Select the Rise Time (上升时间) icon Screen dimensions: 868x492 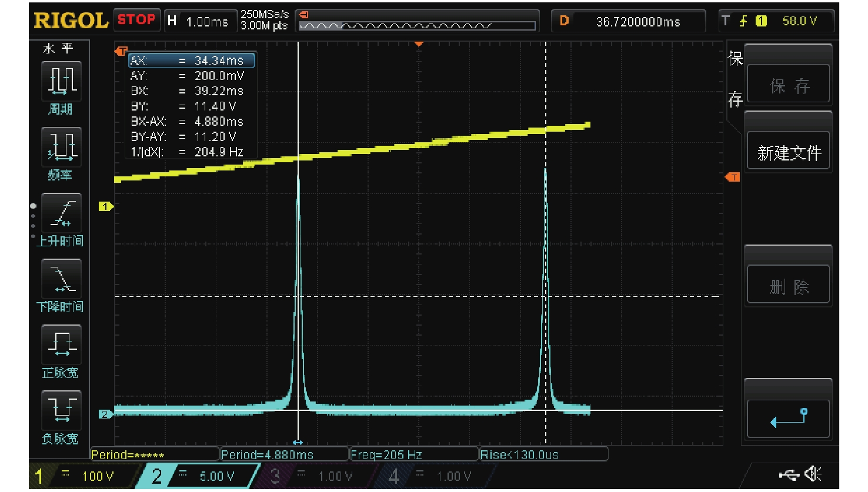coord(61,213)
